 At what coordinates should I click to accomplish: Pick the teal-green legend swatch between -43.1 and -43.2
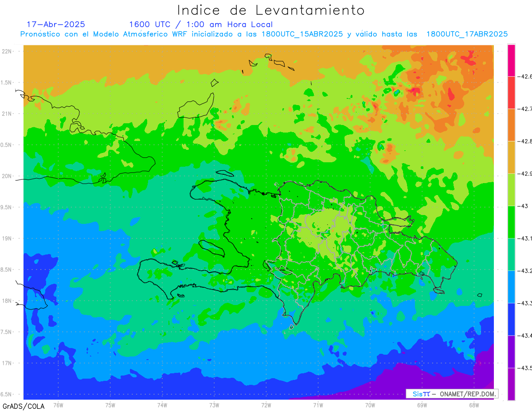coord(511,254)
